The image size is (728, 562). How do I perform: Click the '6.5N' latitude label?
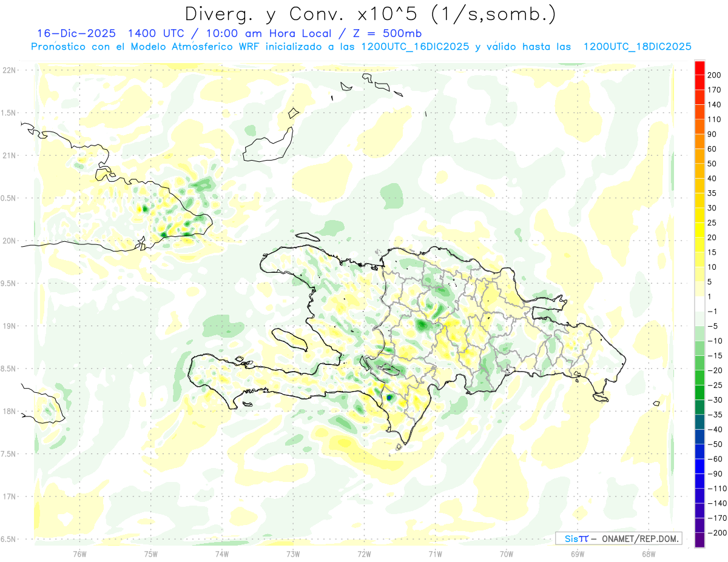click(9, 539)
